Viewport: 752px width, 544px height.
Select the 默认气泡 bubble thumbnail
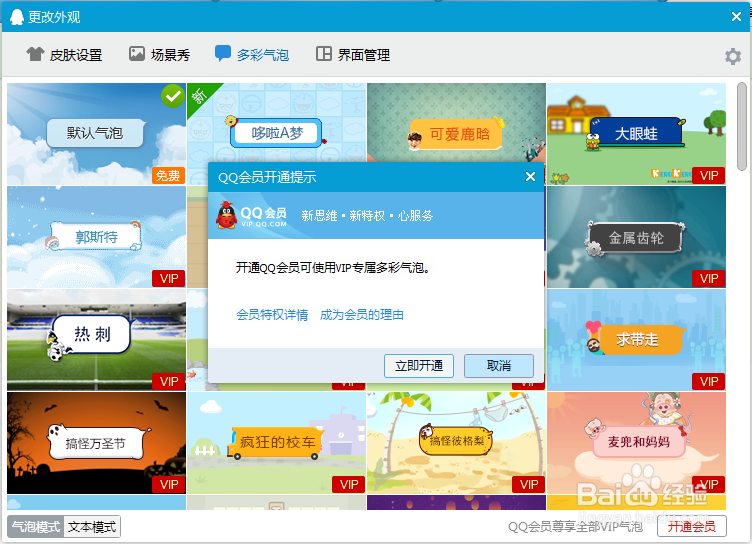(96, 134)
